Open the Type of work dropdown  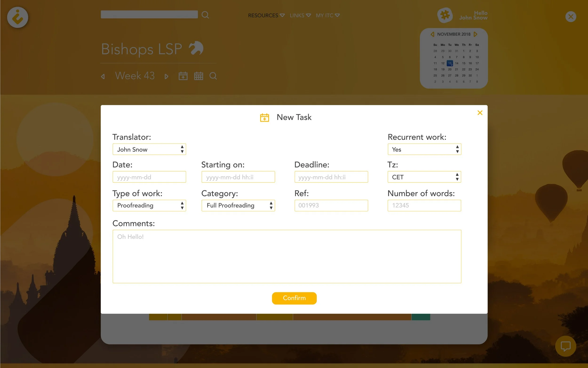[x=149, y=205]
